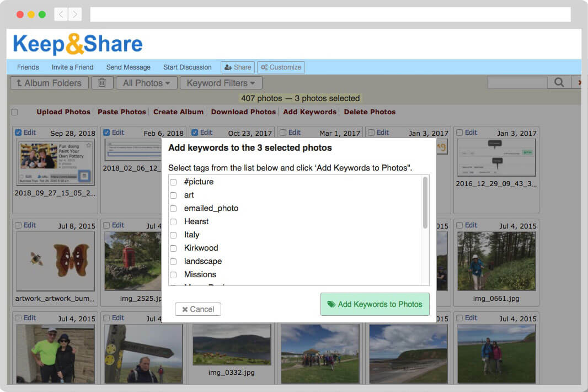Expand the Keyword Filters dropdown
The width and height of the screenshot is (588, 392).
pos(221,82)
